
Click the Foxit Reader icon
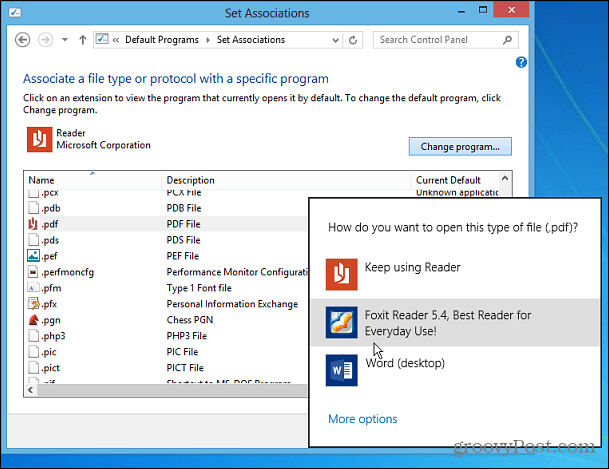341,322
